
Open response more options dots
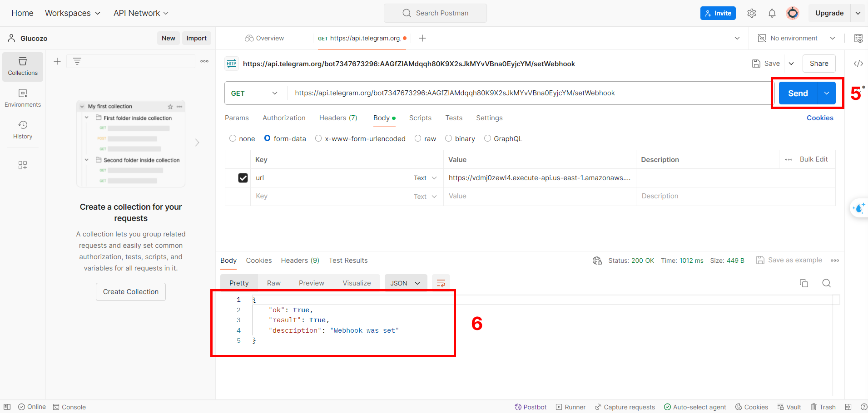(x=835, y=261)
